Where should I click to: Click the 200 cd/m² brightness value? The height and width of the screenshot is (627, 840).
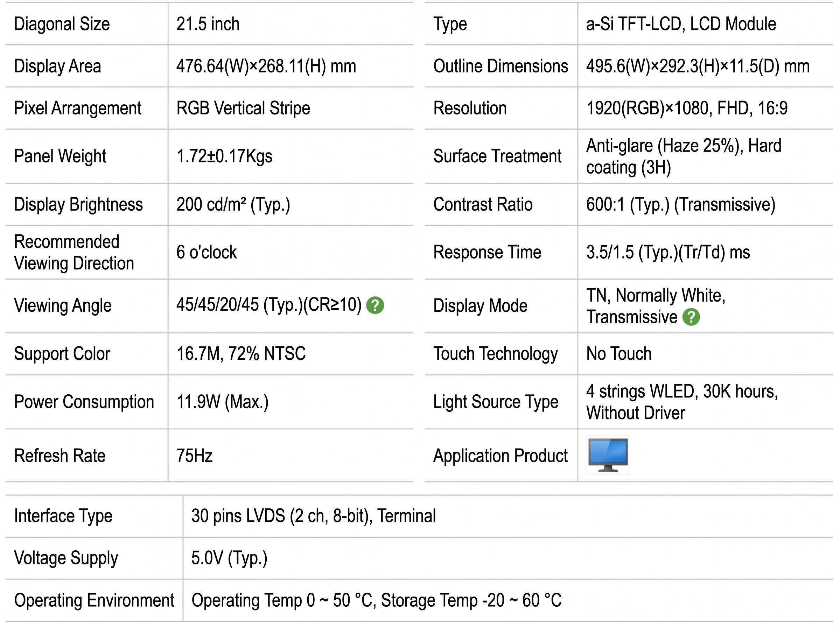pos(233,205)
